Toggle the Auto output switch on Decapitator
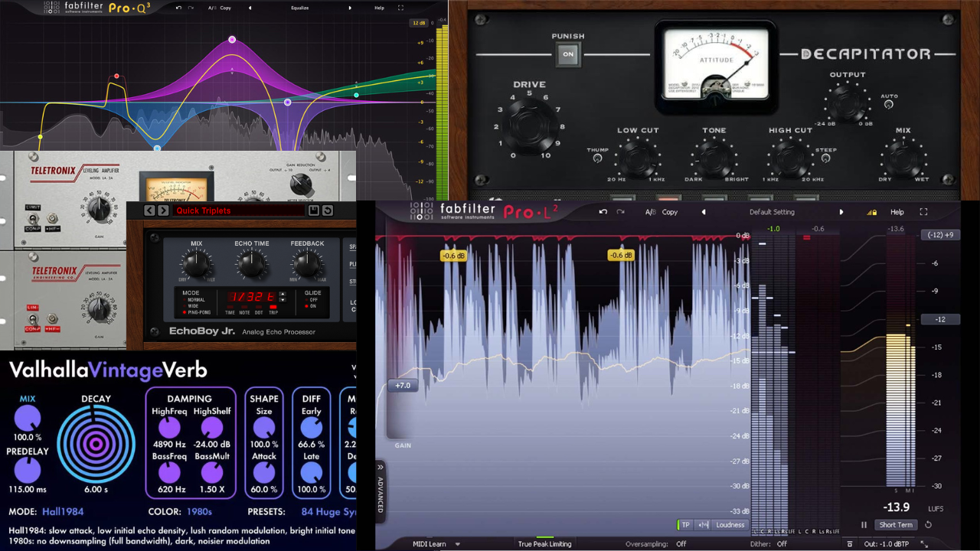Image resolution: width=980 pixels, height=551 pixels. (x=888, y=105)
